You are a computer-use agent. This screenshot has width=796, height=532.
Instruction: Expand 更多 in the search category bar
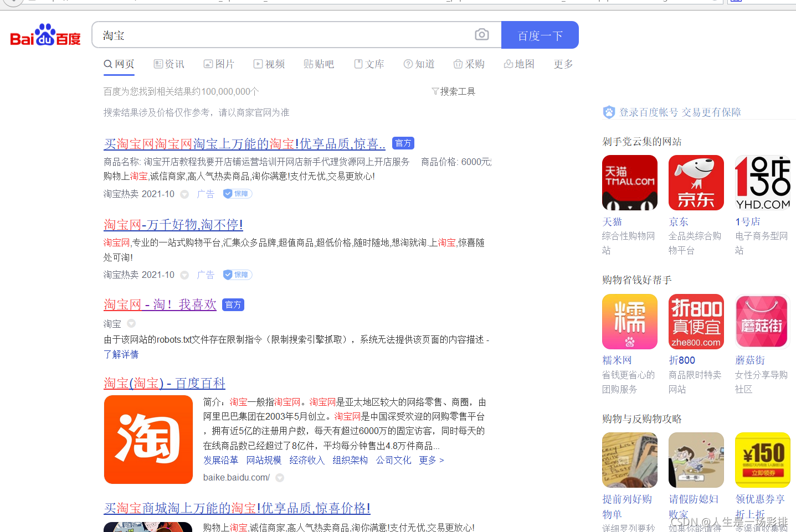[x=562, y=64]
